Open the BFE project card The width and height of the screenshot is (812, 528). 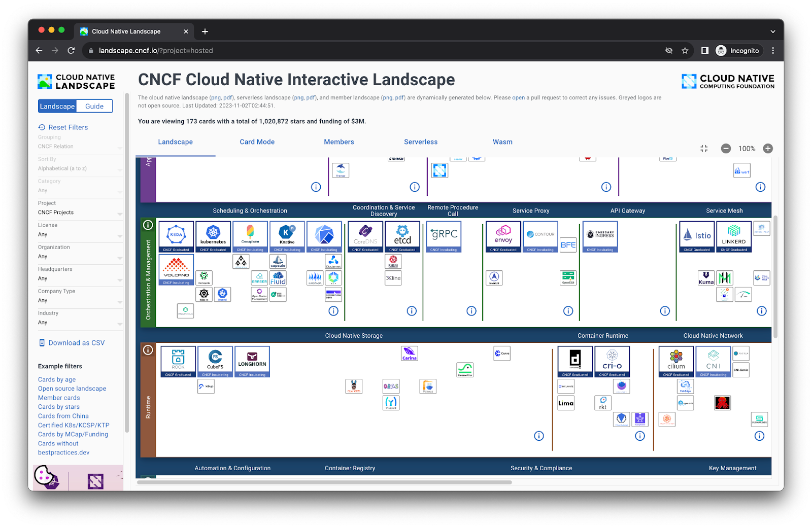[x=568, y=244]
